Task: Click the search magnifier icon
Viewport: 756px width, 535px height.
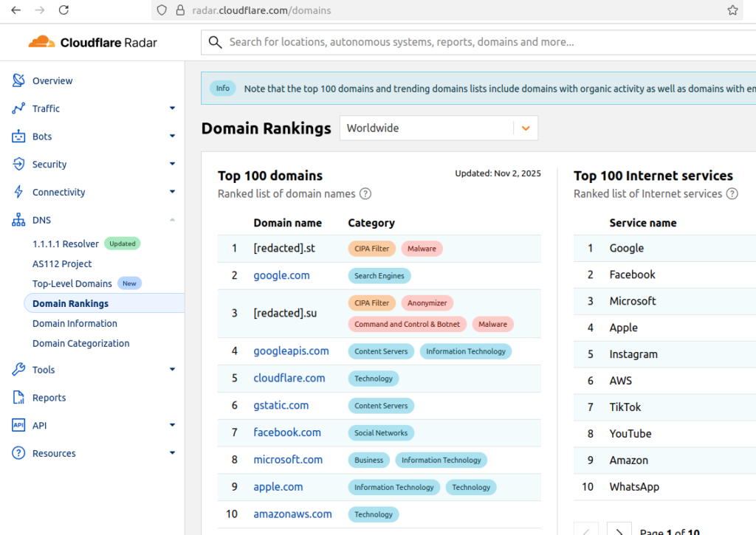Action: pos(215,42)
